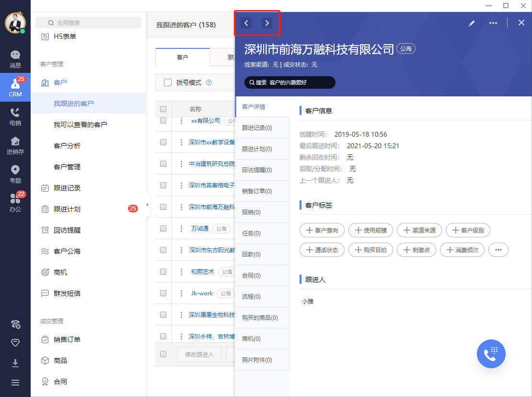532x397 pixels.
Task: Open row menu dots for 和熙艺术
Action: [181, 271]
